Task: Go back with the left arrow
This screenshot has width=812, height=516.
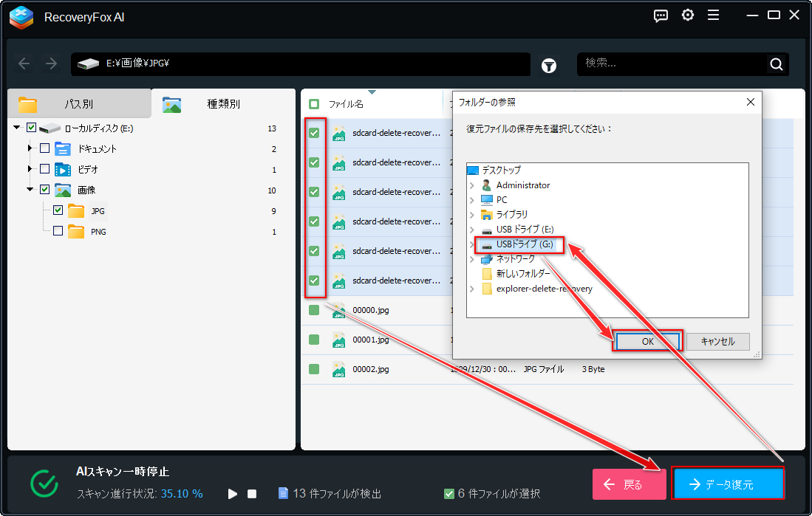Action: (x=24, y=63)
